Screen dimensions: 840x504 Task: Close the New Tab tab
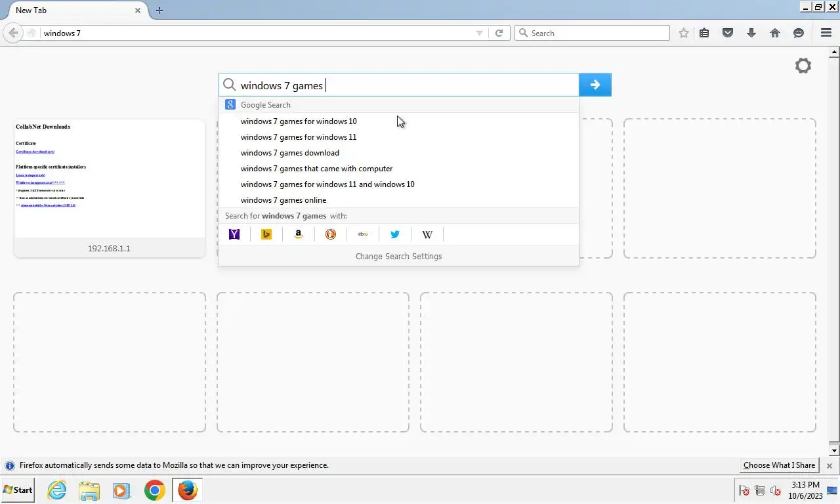[138, 10]
